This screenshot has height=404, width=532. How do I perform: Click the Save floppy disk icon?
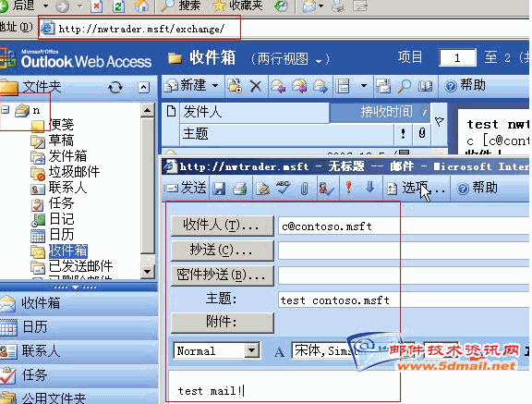(x=219, y=189)
